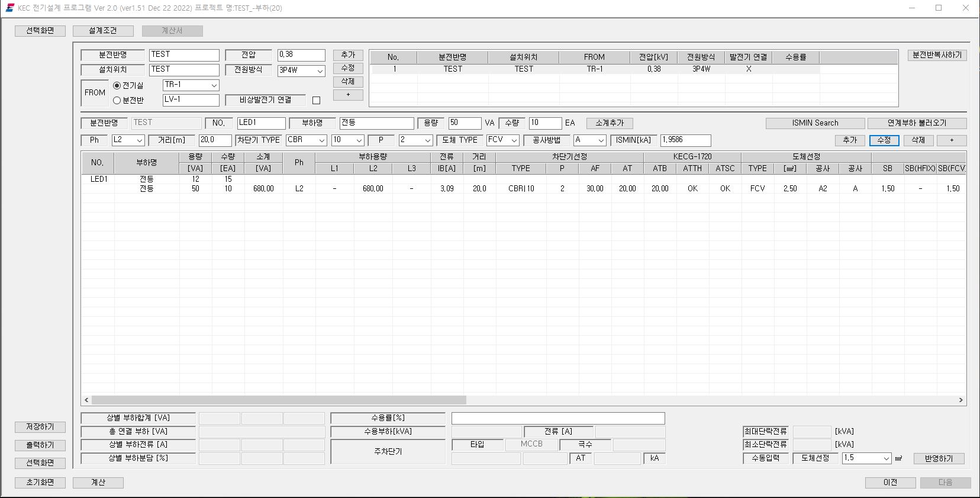Viewport: 980px width, 498px height.
Task: Click the 거리 20.0 input field
Action: [x=215, y=140]
